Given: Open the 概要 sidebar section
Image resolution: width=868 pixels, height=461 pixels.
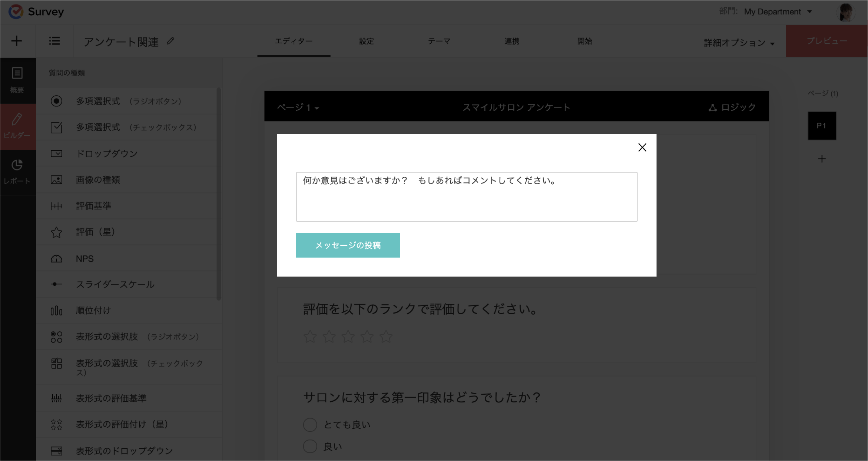Looking at the screenshot, I should click(17, 80).
